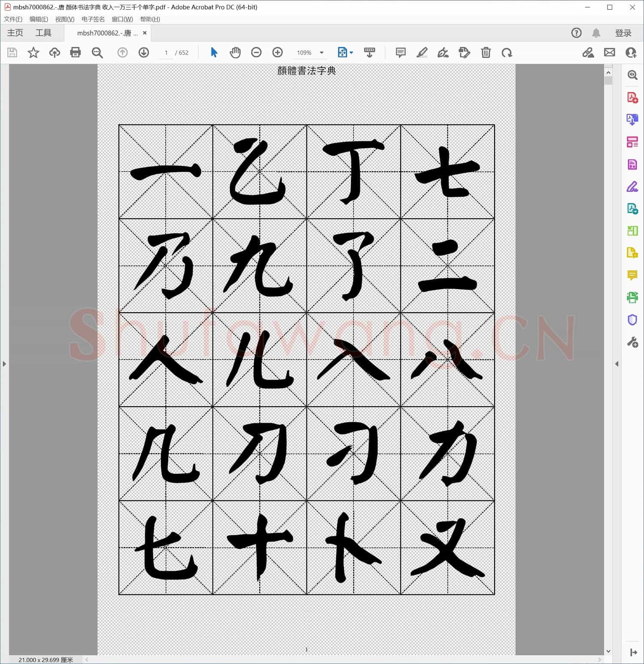Switch to the 工具 tab
Viewport: 644px width, 664px height.
(x=43, y=33)
